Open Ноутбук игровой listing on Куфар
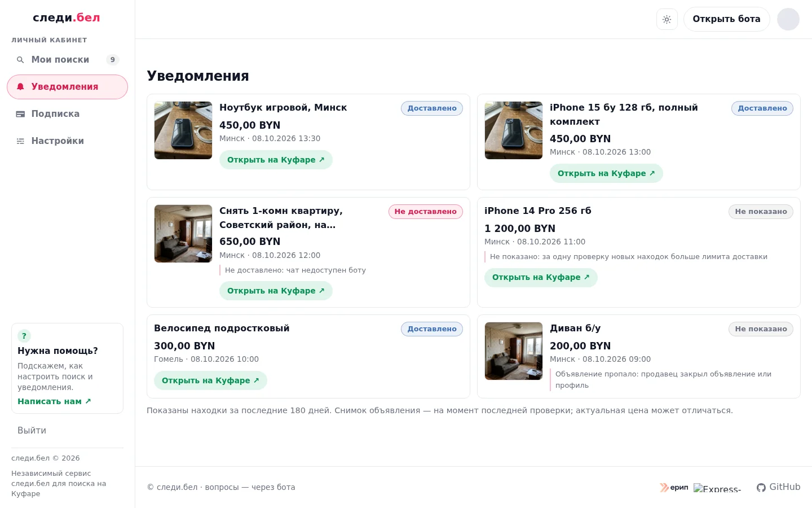Screen dimensions: 812x508 point(276,160)
